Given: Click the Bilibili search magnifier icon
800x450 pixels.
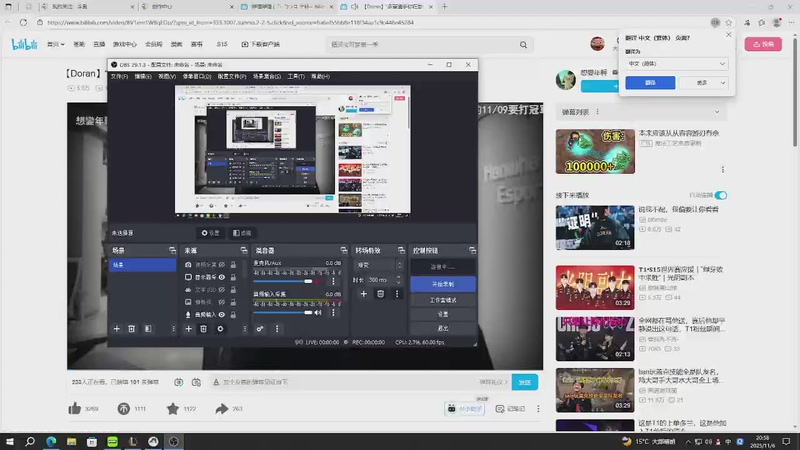Looking at the screenshot, I should (523, 45).
